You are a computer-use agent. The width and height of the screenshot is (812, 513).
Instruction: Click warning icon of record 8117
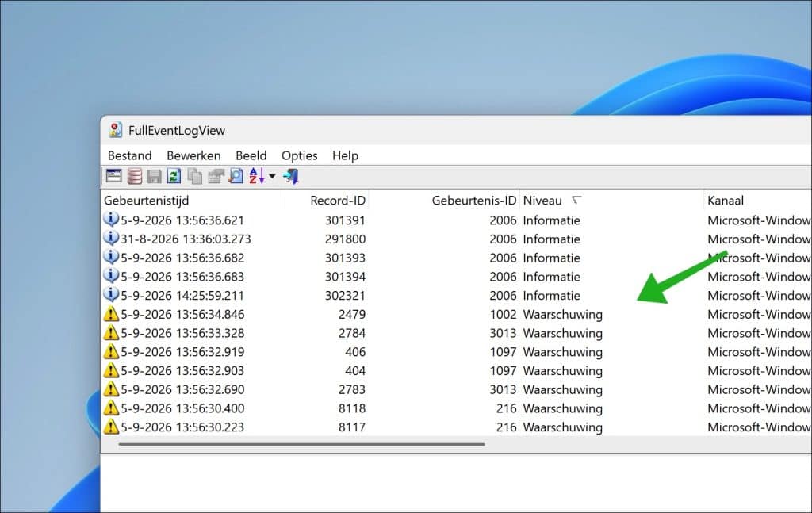click(111, 427)
